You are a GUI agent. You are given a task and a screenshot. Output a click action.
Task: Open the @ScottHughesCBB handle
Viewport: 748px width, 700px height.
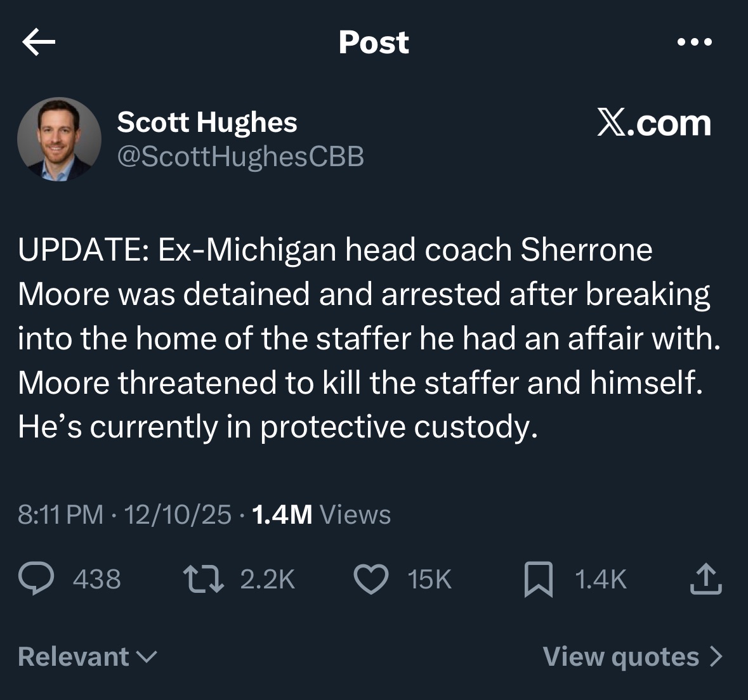[240, 156]
